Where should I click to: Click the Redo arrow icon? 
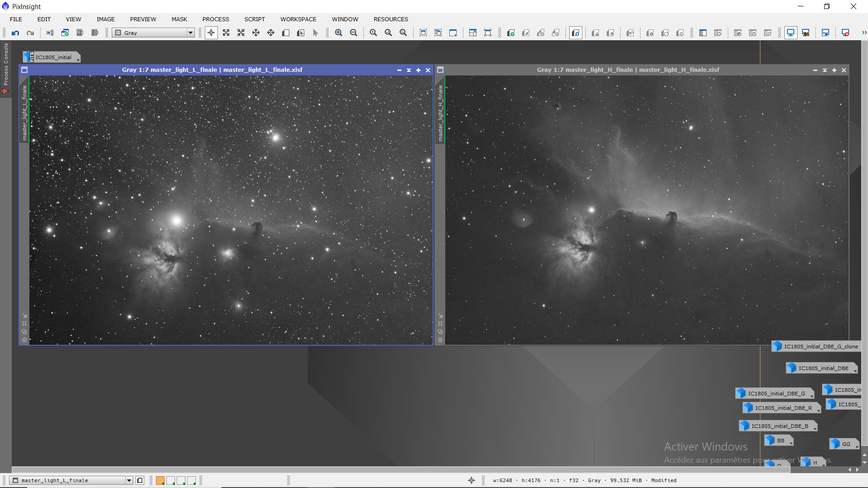click(x=30, y=33)
